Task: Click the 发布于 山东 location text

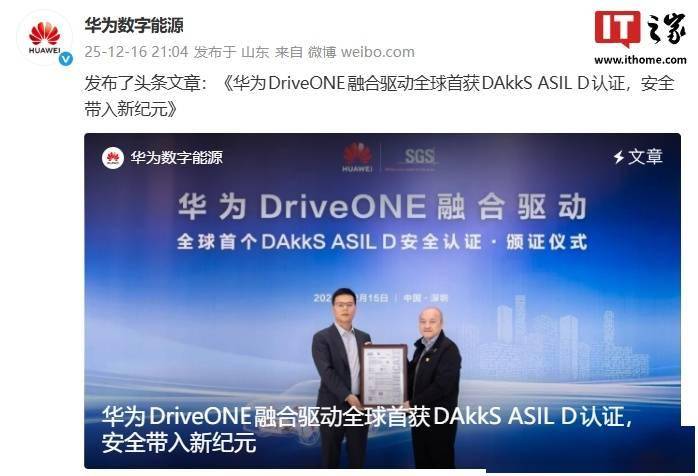Action: tap(231, 52)
